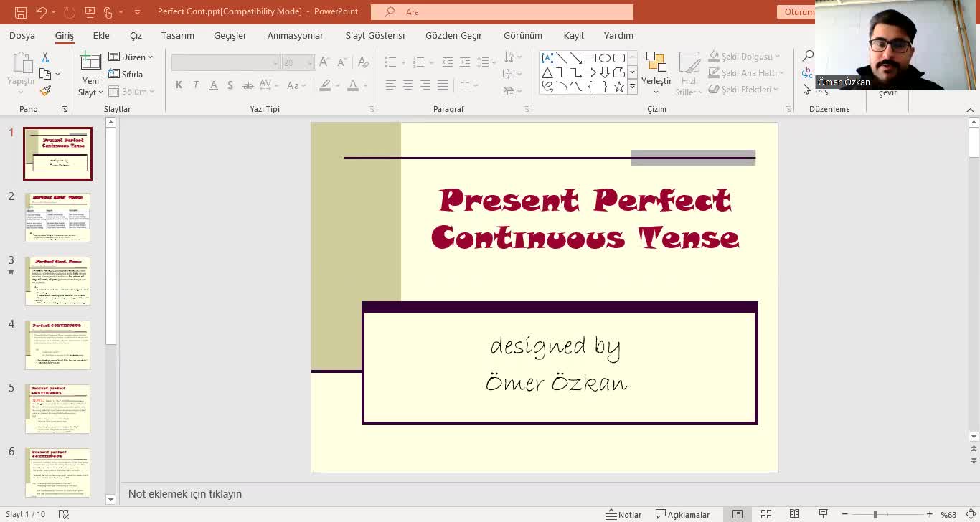The image size is (980, 522).
Task: Select slide 3 thumbnail
Action: click(x=57, y=281)
